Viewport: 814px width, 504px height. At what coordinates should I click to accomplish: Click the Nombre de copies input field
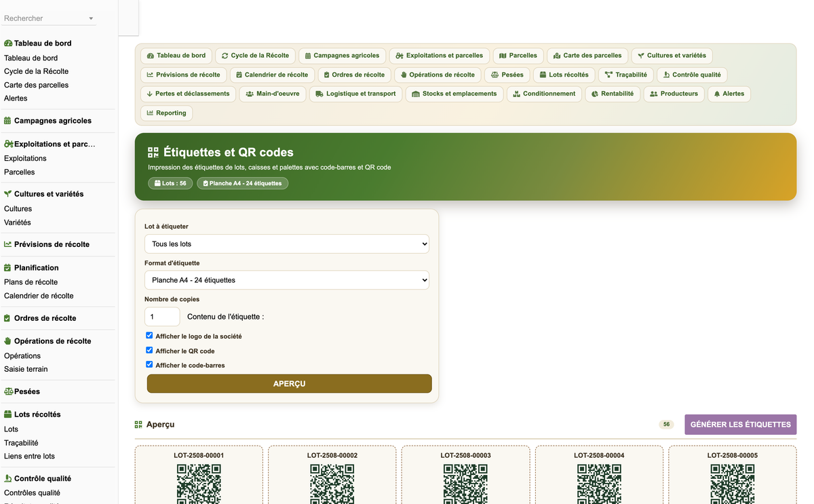162,317
